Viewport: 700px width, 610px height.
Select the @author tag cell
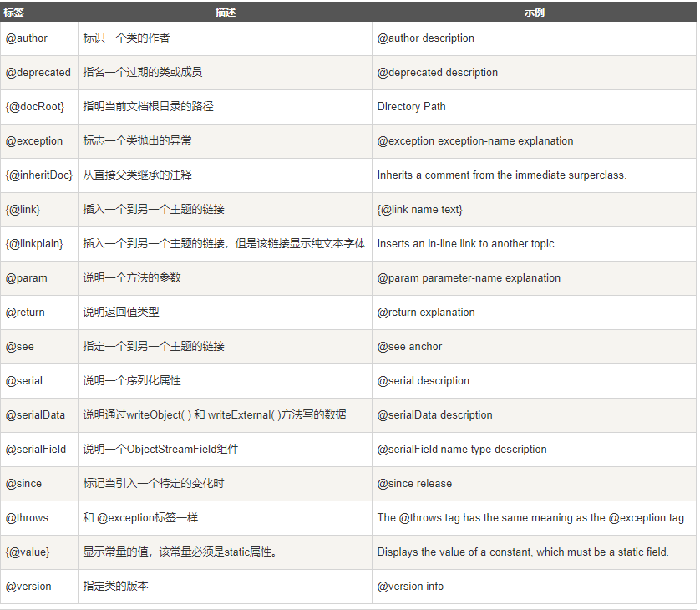(25, 38)
